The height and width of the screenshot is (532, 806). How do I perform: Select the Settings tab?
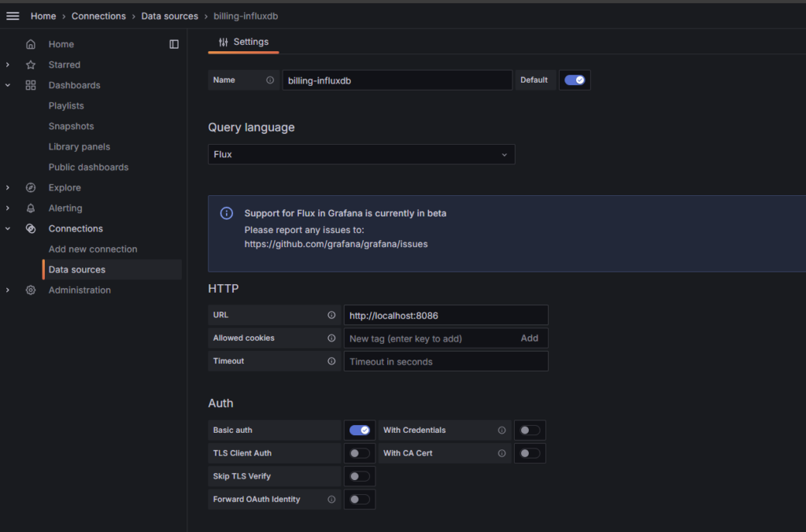pyautogui.click(x=243, y=42)
